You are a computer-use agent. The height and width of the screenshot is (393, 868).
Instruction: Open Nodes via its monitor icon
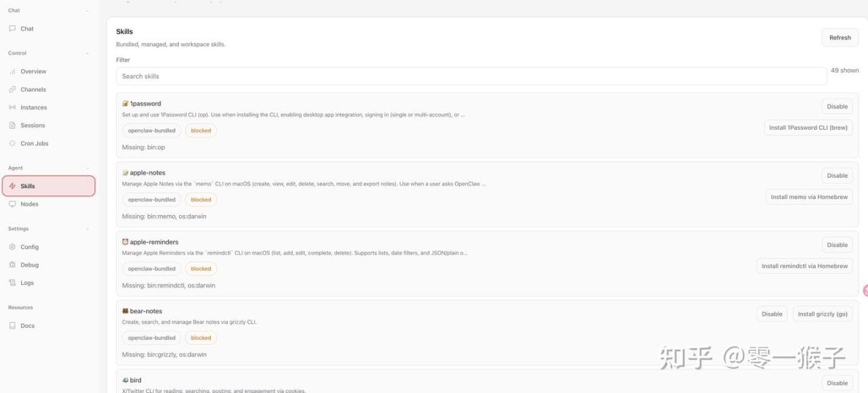tap(12, 204)
